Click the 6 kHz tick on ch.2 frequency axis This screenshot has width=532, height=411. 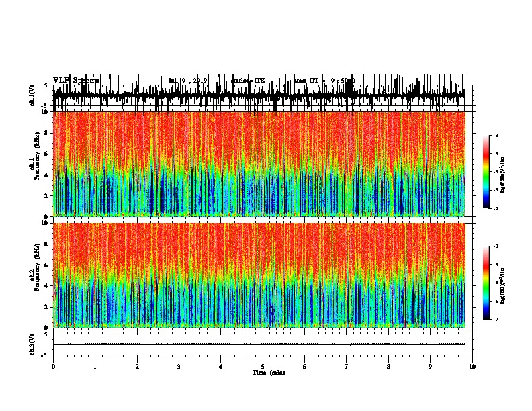[x=47, y=265]
